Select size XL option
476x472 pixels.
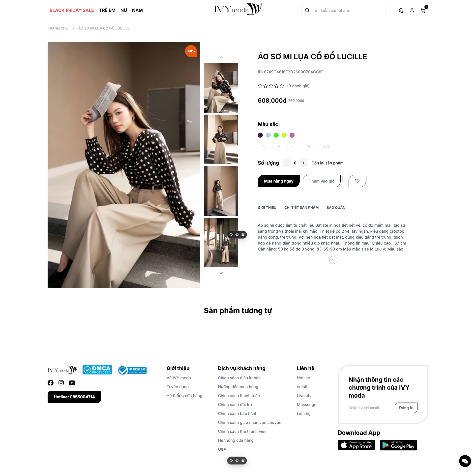tap(309, 147)
